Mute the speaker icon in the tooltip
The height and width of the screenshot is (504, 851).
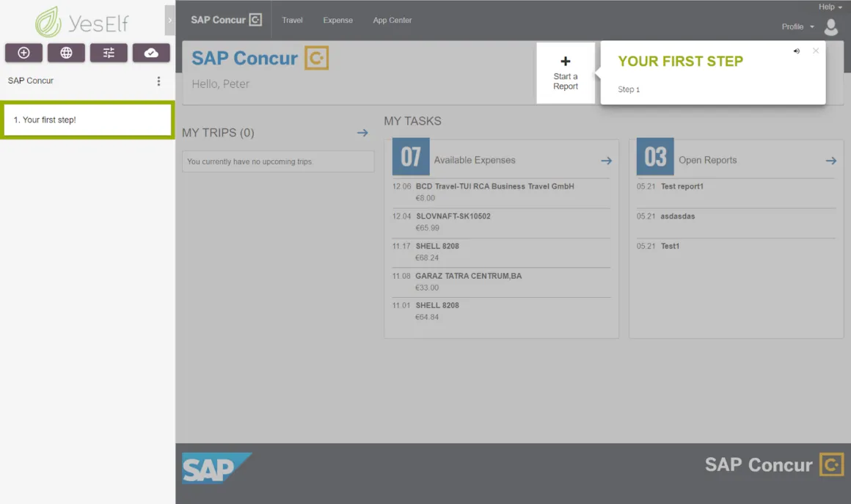(796, 51)
